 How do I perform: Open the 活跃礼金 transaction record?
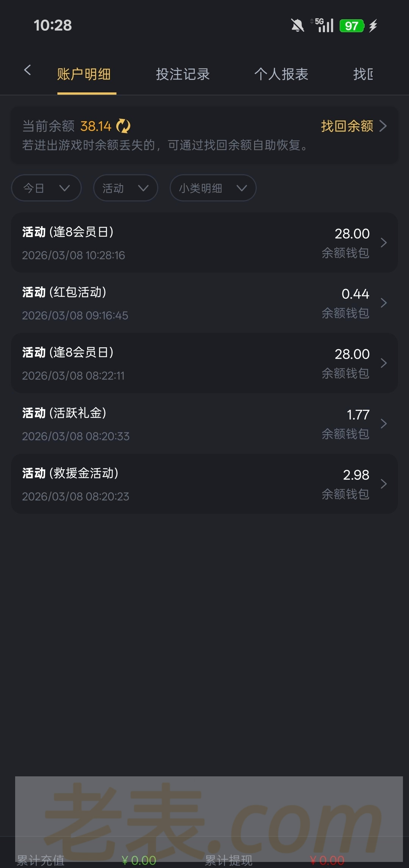(204, 423)
